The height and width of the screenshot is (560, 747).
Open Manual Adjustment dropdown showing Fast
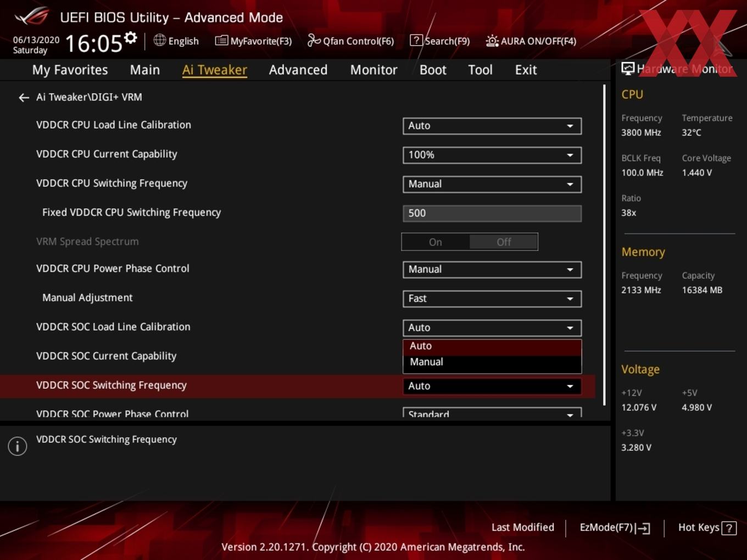pos(492,299)
